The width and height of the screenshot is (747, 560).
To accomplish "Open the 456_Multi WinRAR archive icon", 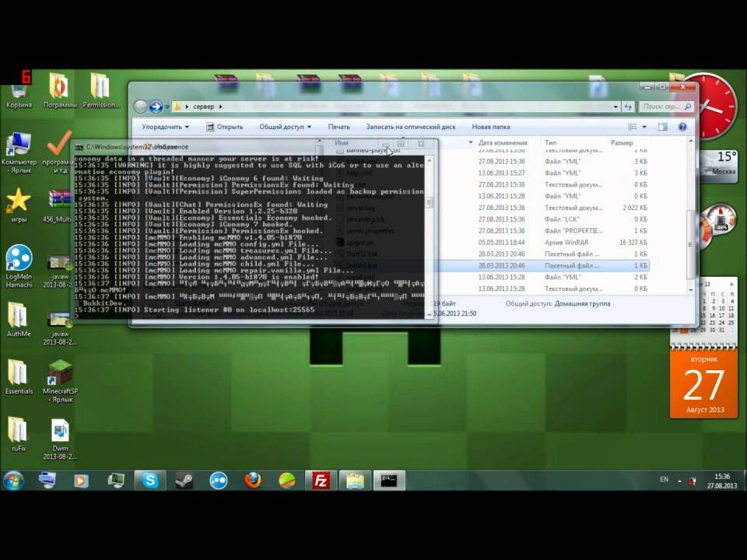I will (x=59, y=205).
